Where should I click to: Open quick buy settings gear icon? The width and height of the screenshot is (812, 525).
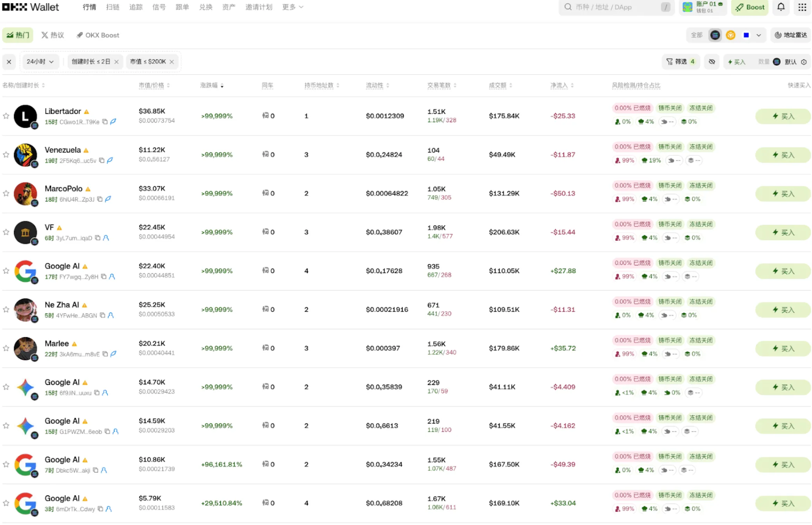[804, 62]
